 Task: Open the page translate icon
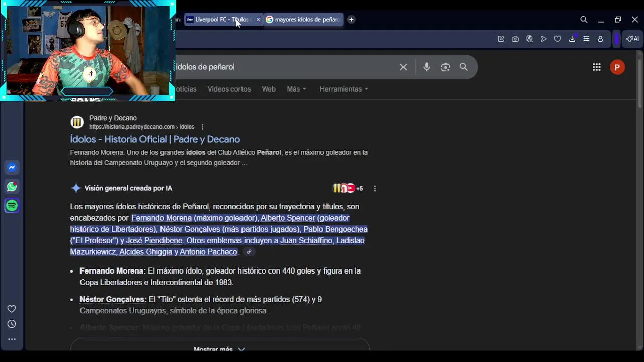point(529,39)
